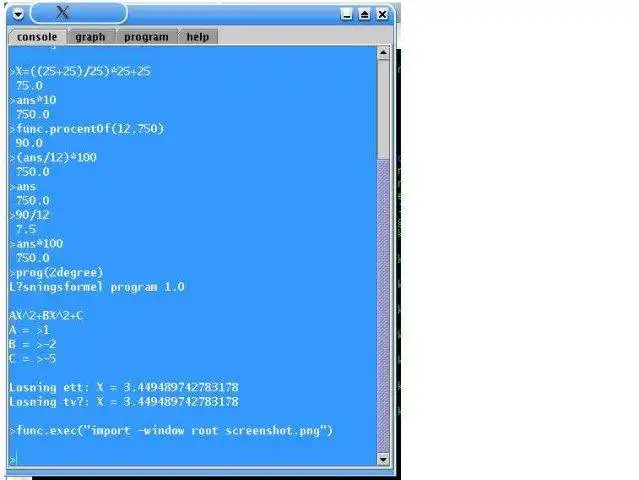Screen dimensions: 639x480
Task: Maximize the calculator window
Action: [364, 15]
